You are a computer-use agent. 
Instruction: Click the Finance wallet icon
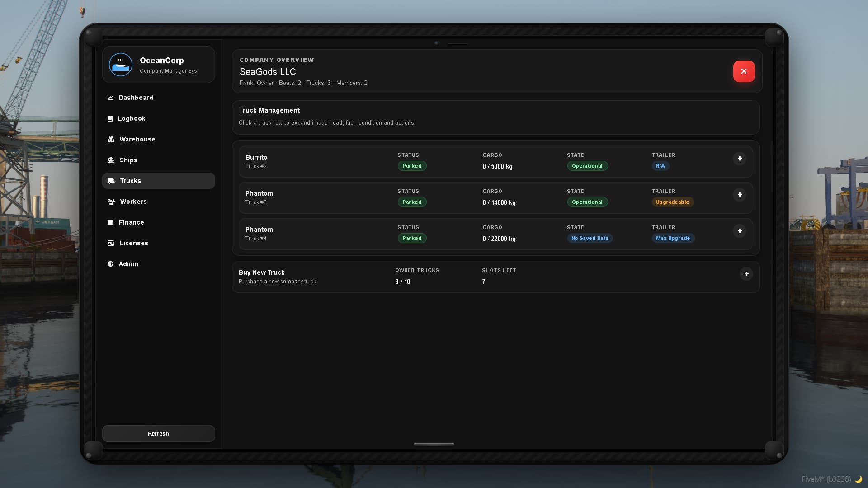pos(110,222)
